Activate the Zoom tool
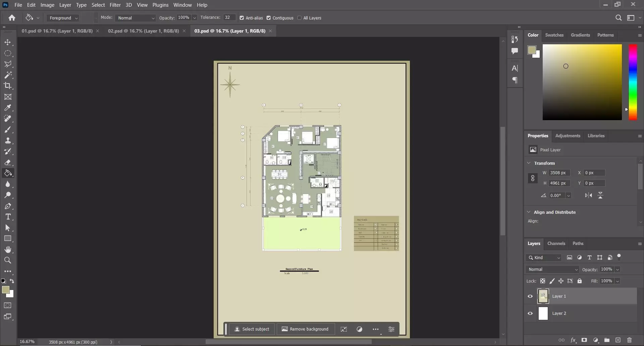The width and height of the screenshot is (644, 346). click(x=8, y=260)
